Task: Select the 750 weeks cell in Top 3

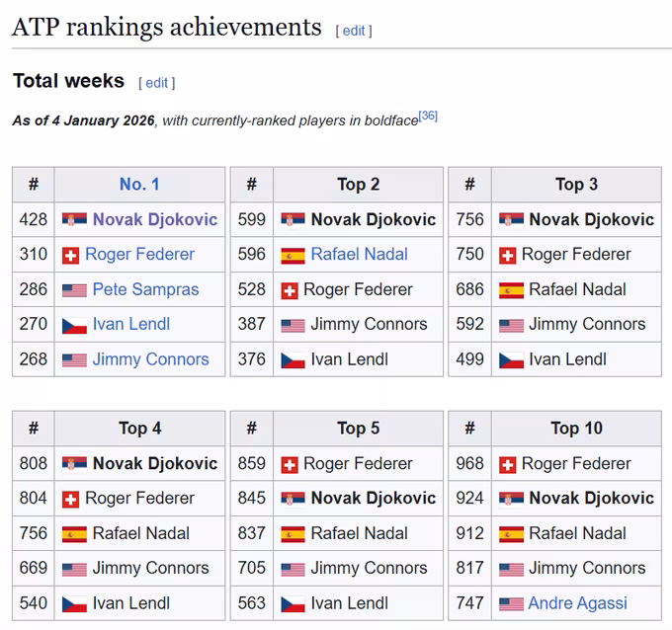Action: [470, 254]
